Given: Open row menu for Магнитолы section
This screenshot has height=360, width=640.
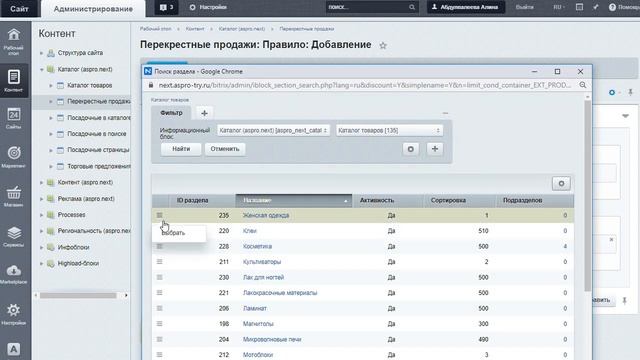Looking at the screenshot, I should (160, 324).
